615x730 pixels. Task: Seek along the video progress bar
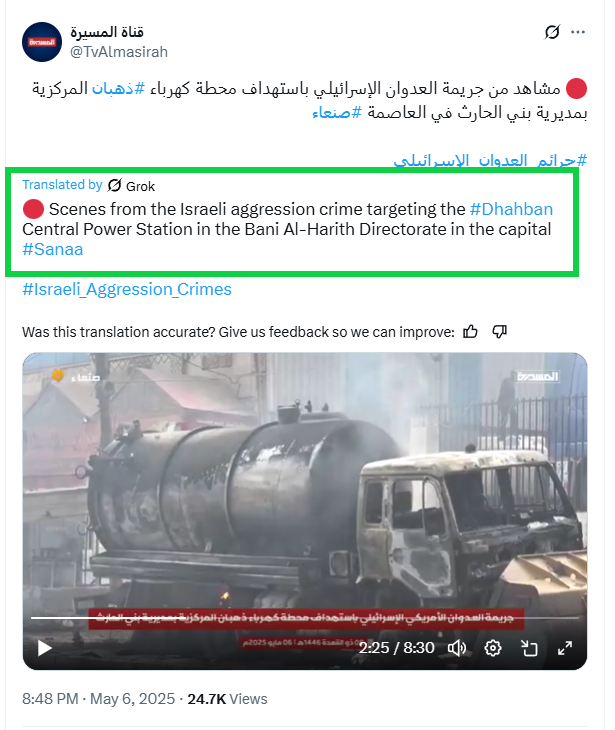(305, 618)
